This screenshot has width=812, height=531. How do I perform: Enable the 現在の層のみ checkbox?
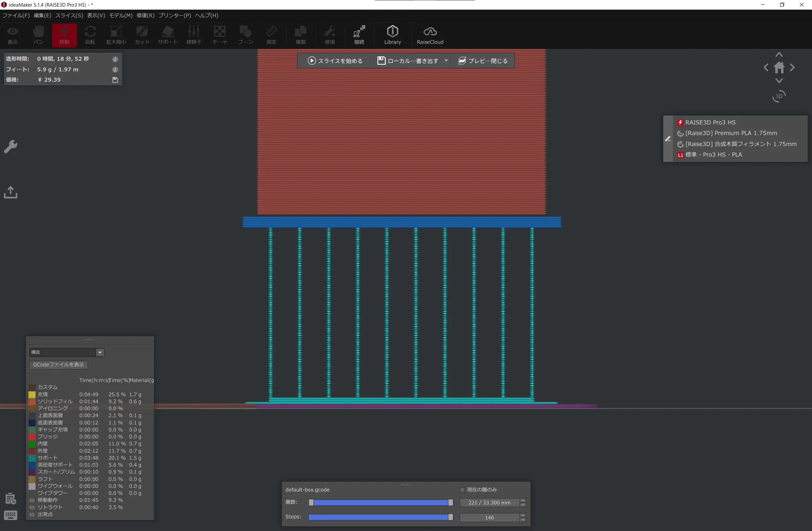tap(462, 490)
